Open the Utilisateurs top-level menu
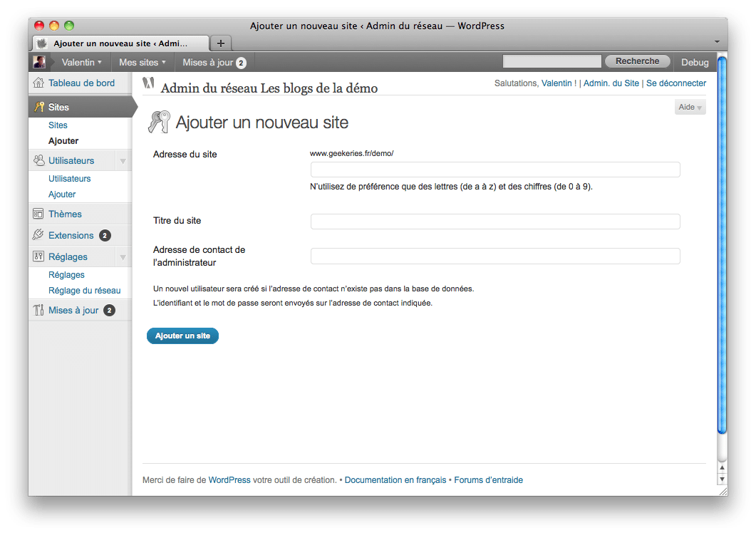Image resolution: width=756 pixels, height=535 pixels. click(71, 160)
